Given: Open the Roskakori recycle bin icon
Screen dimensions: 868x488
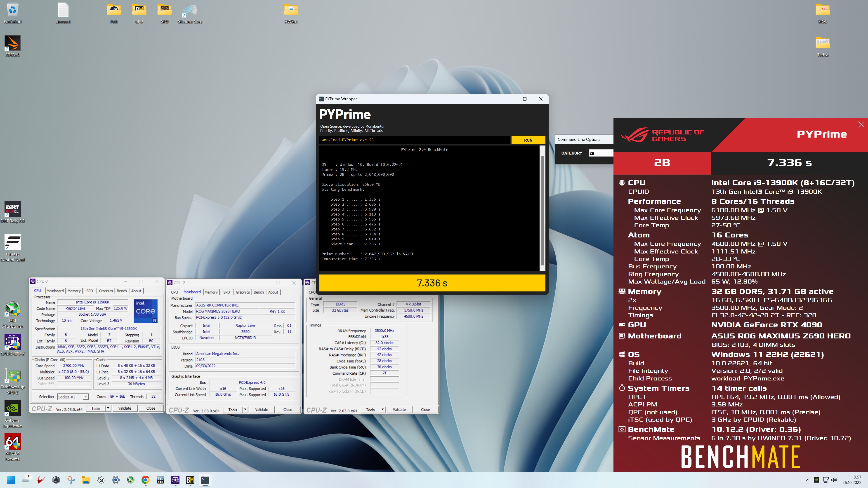Looking at the screenshot, I should pos(12,13).
